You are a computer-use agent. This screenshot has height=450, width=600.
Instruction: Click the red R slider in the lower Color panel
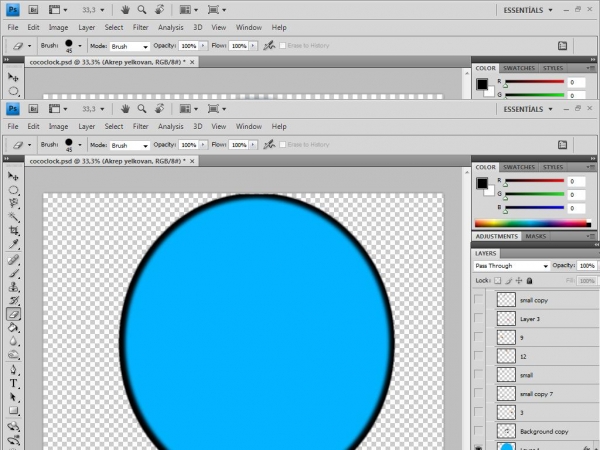[x=534, y=181]
